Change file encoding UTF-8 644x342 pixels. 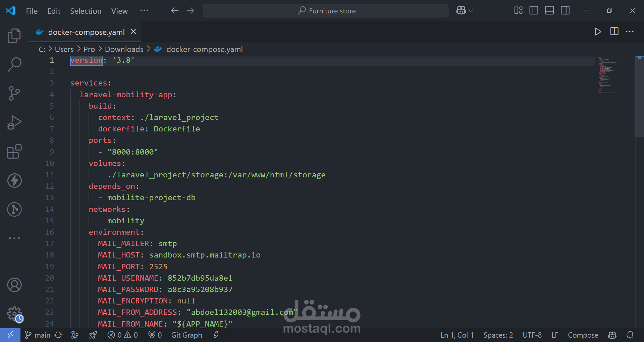point(532,335)
